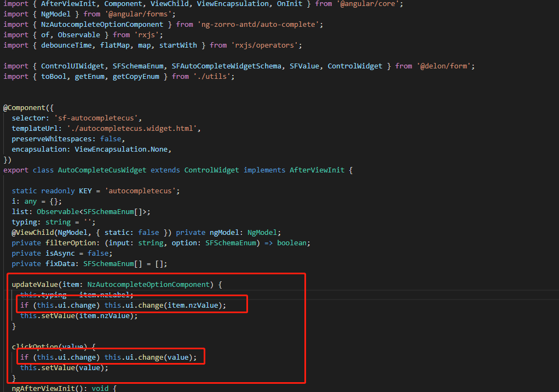Click 'getCopyEnum' in the utils import
This screenshot has width=559, height=392.
(136, 76)
